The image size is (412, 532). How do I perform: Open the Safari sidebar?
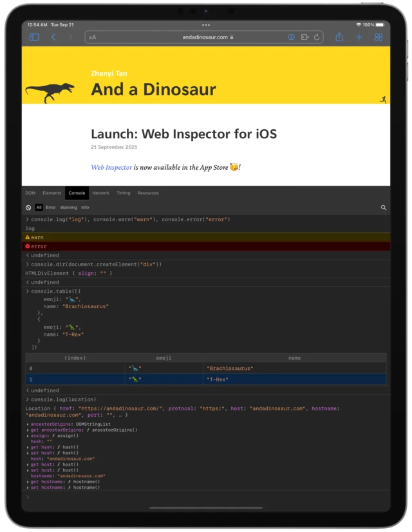pyautogui.click(x=34, y=37)
